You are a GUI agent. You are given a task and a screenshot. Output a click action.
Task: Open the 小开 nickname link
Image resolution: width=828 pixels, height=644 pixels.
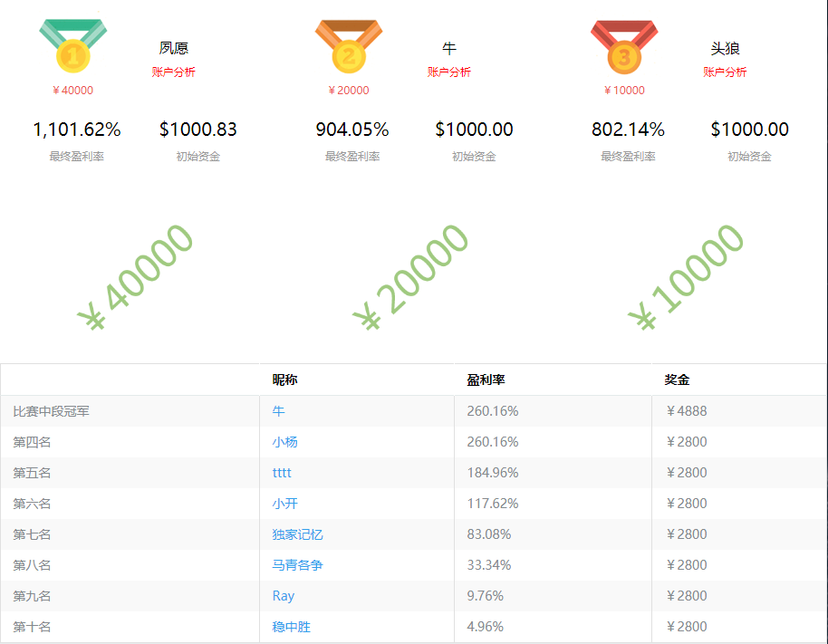(x=284, y=504)
